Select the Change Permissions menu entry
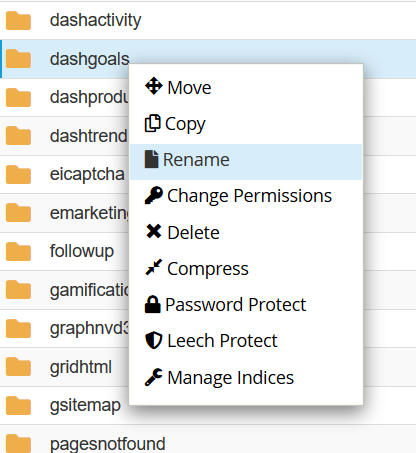416x453 pixels. coord(246,195)
